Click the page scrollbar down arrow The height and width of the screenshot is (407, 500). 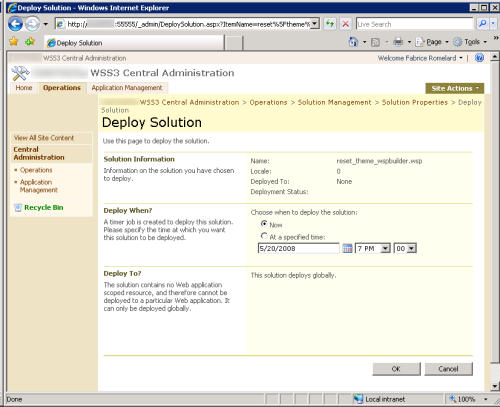(495, 387)
